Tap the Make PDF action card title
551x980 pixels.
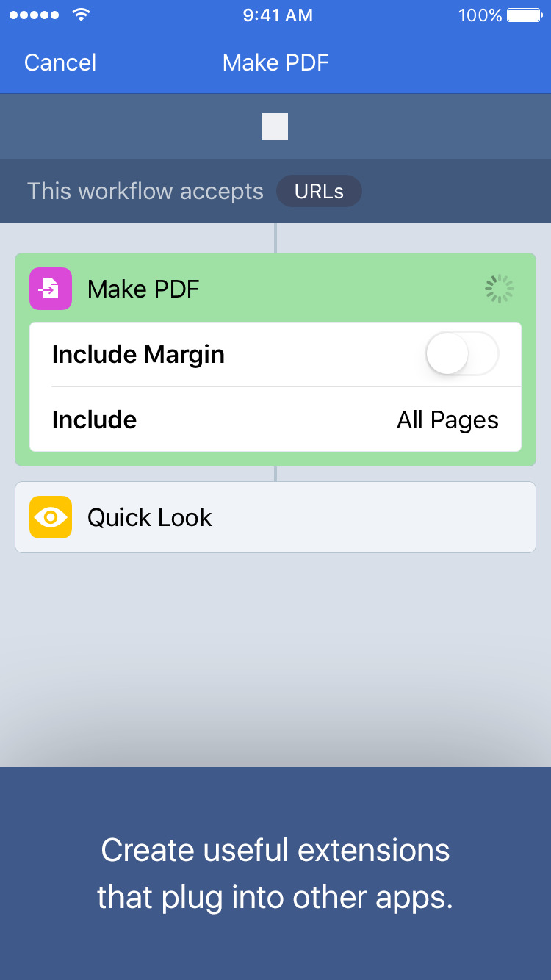[x=143, y=289]
